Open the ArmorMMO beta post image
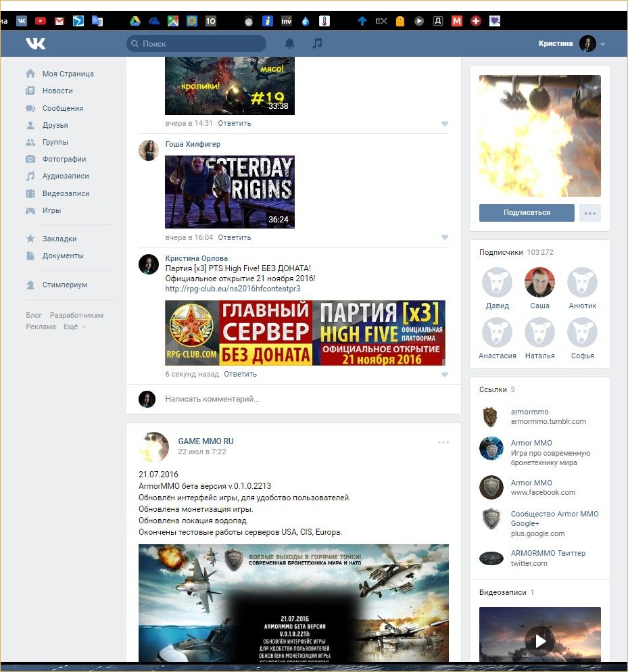Viewport: 628px width, 672px height. tap(293, 603)
